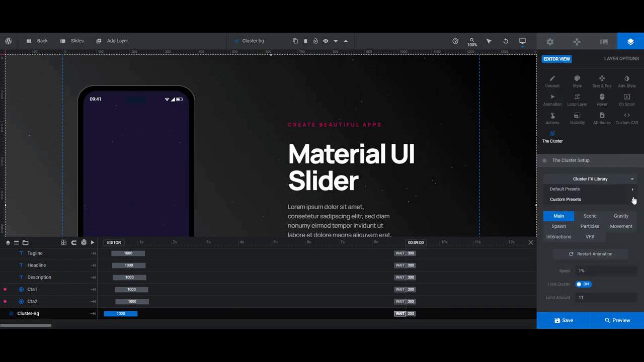
Task: Open the Custom CSS section
Action: 626,119
